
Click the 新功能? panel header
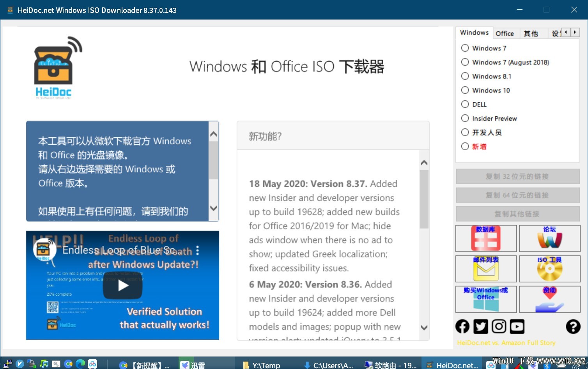333,136
